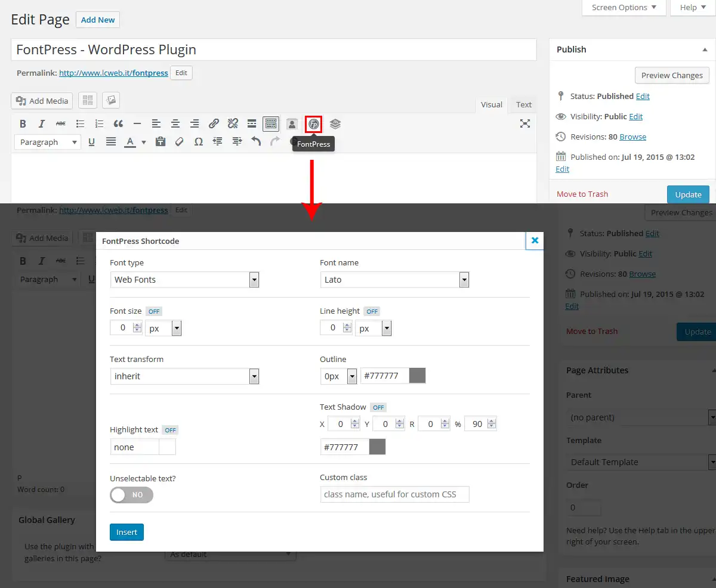
Task: Click the blue Update button
Action: coord(688,194)
